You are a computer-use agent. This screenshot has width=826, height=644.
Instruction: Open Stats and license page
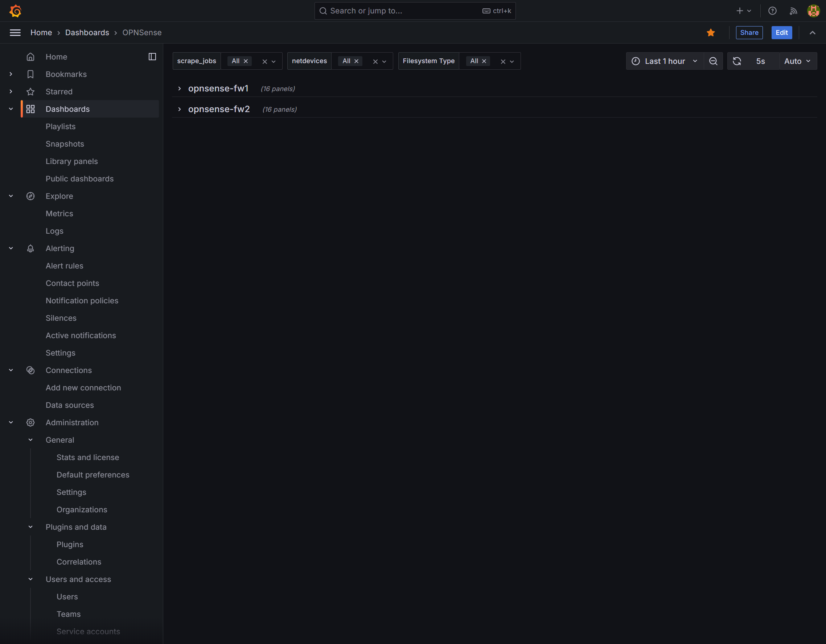[88, 457]
